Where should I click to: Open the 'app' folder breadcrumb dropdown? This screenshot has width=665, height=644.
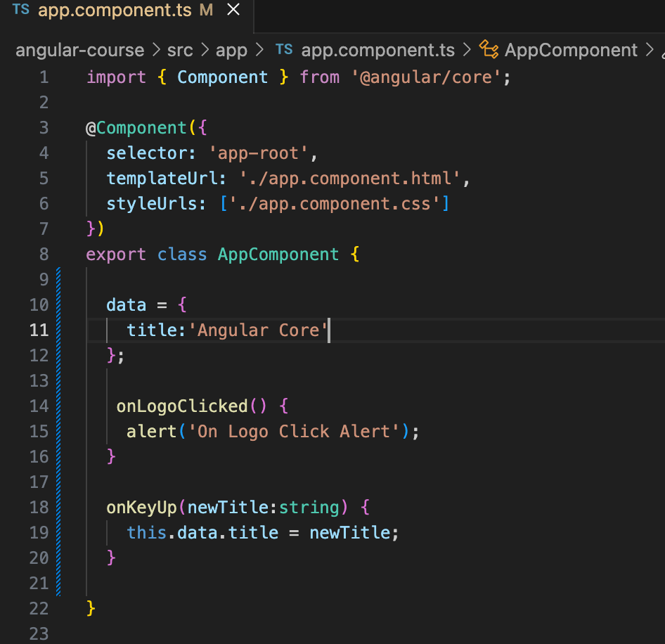[231, 50]
